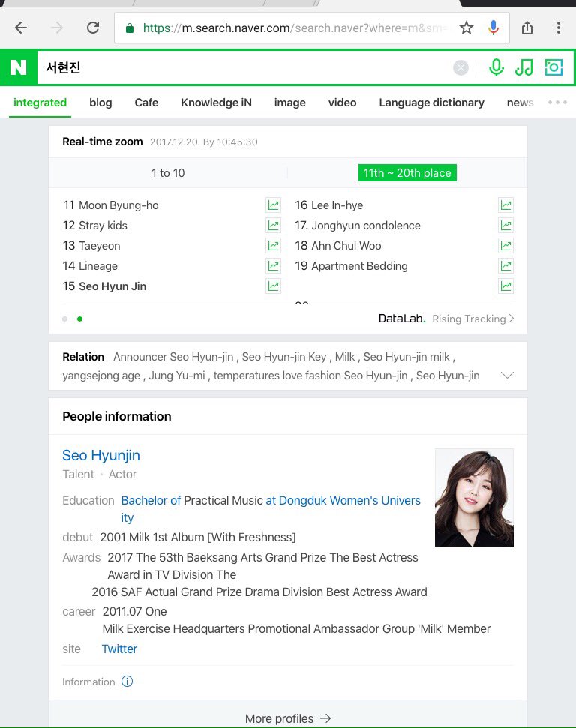Screen dimensions: 576x728
Task: Open DataLab Rising Tracking link
Action: pyautogui.click(x=446, y=319)
